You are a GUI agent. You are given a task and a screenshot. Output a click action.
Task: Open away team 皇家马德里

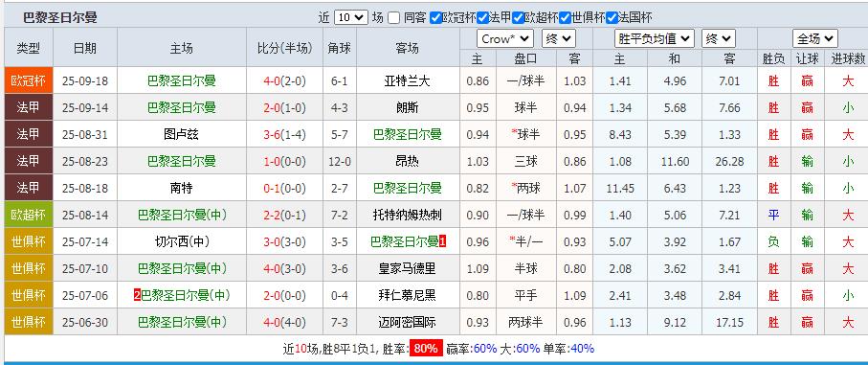click(407, 268)
